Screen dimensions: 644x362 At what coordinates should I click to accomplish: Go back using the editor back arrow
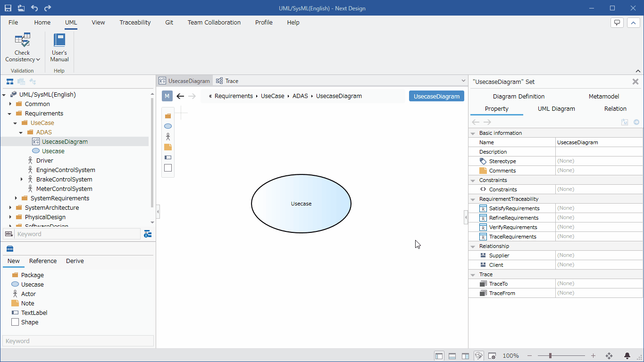[x=180, y=96]
